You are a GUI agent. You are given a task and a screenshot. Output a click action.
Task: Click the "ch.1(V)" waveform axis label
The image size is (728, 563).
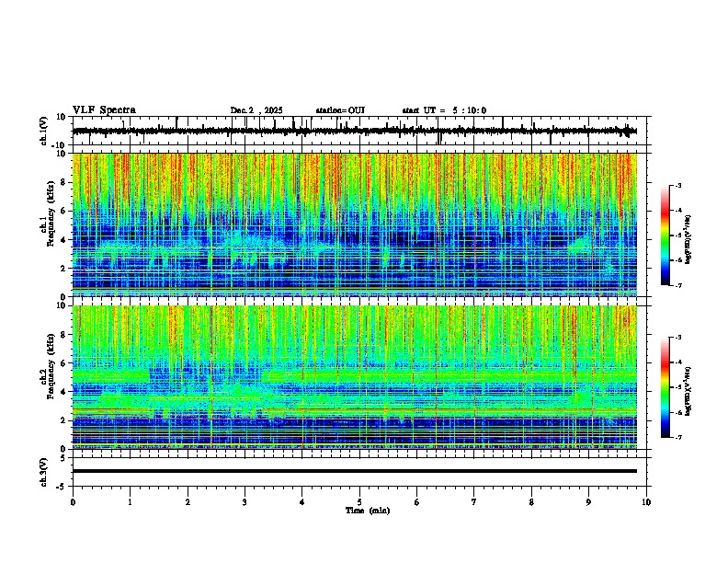point(44,131)
